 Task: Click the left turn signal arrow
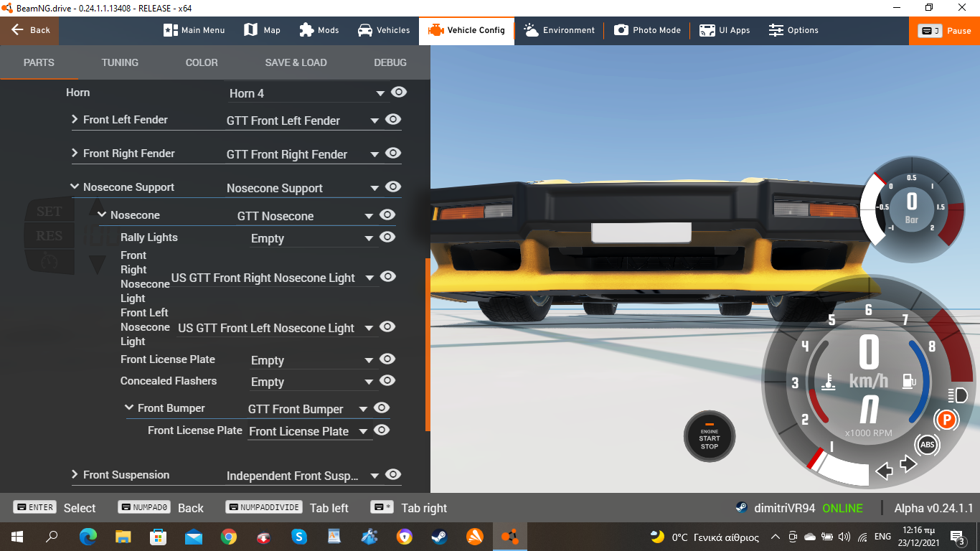(885, 470)
